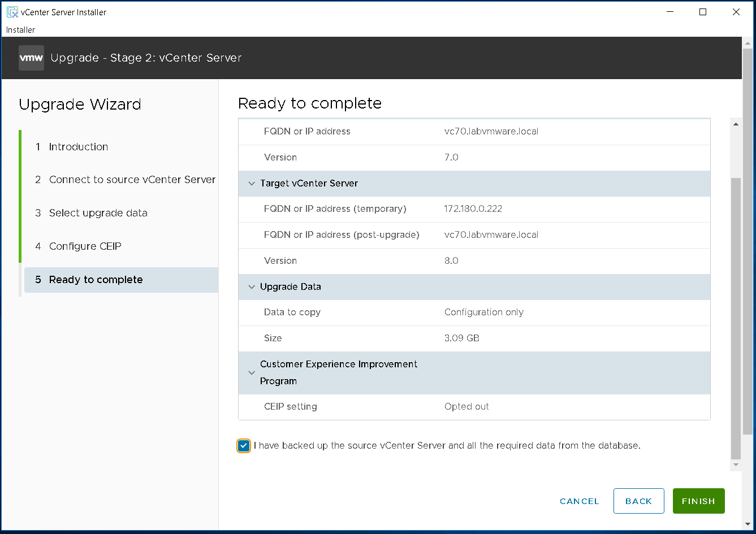
Task: Go to Select upgrade data step
Action: point(91,213)
